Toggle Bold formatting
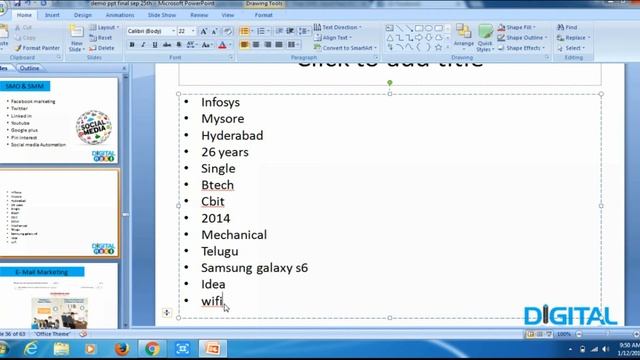Viewport: 640px width, 360px height. [x=132, y=45]
